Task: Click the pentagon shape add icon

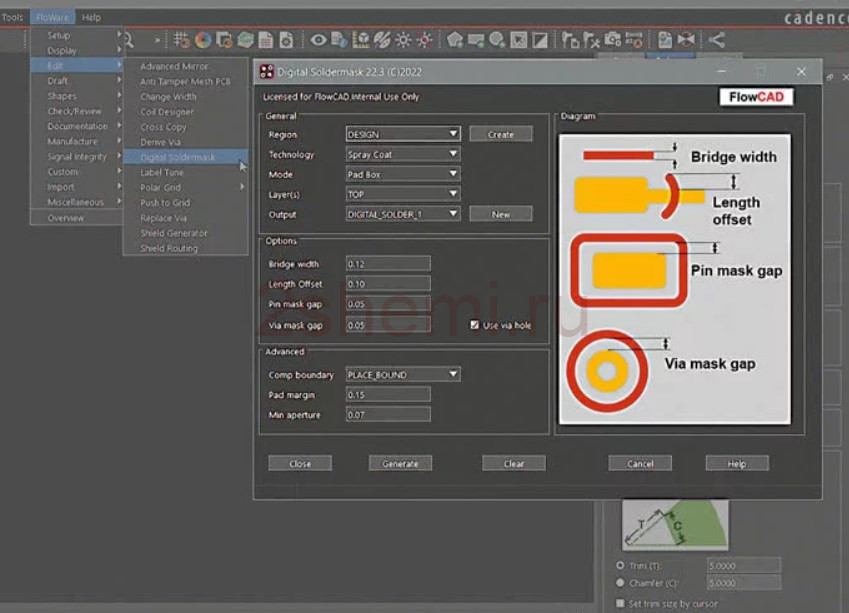Action: 455,40
